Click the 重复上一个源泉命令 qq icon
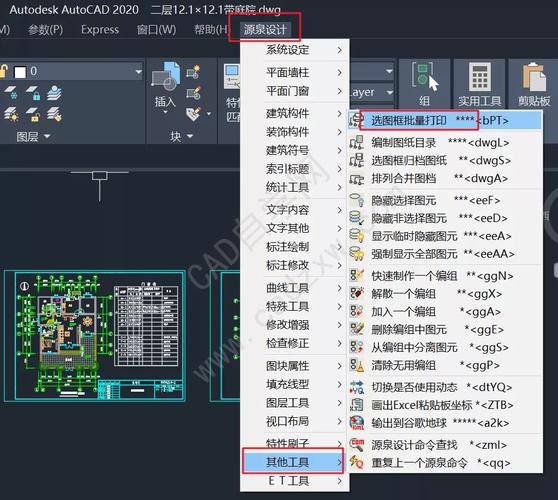 (x=356, y=463)
